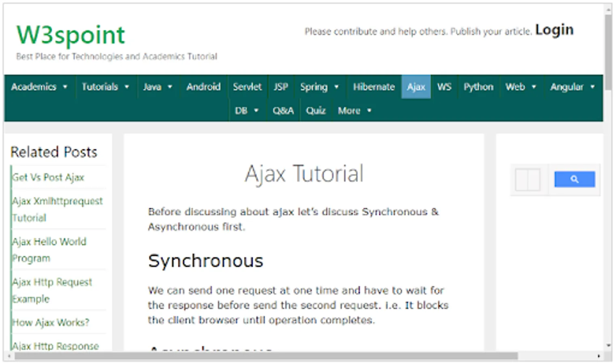Expand the Tutorials dropdown arrow
Viewport: 616px width, 364px height.
[x=127, y=87]
